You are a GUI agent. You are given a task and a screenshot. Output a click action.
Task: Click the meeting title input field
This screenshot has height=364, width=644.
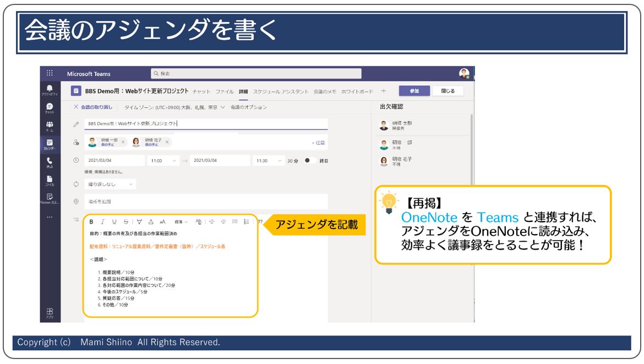click(206, 124)
